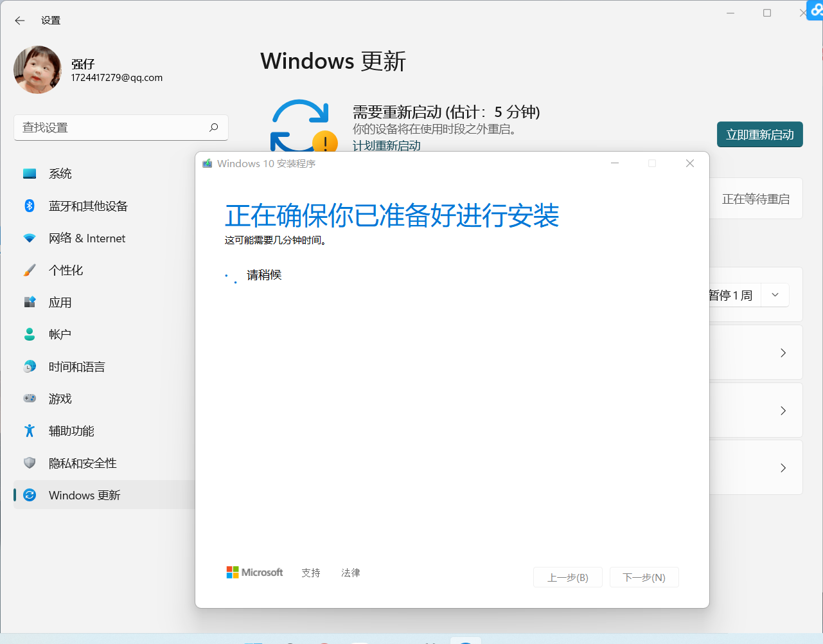Open the 支持 link in installer
This screenshot has height=644, width=823.
[x=311, y=573]
